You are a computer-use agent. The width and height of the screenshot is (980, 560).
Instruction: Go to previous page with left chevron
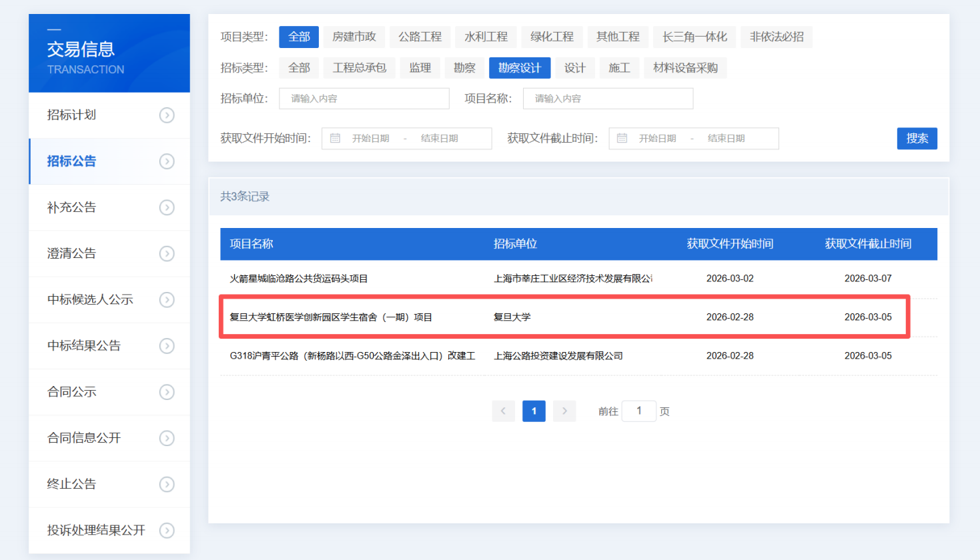coord(503,411)
